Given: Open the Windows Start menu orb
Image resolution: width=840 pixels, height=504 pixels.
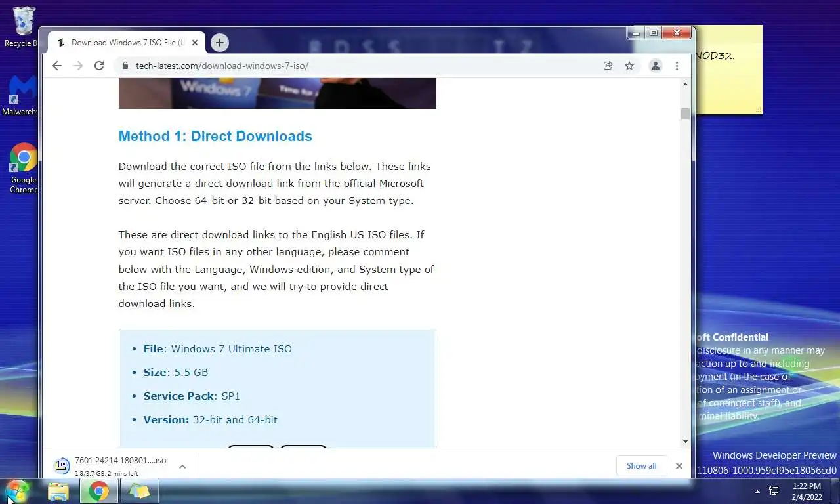Looking at the screenshot, I should coord(17,491).
